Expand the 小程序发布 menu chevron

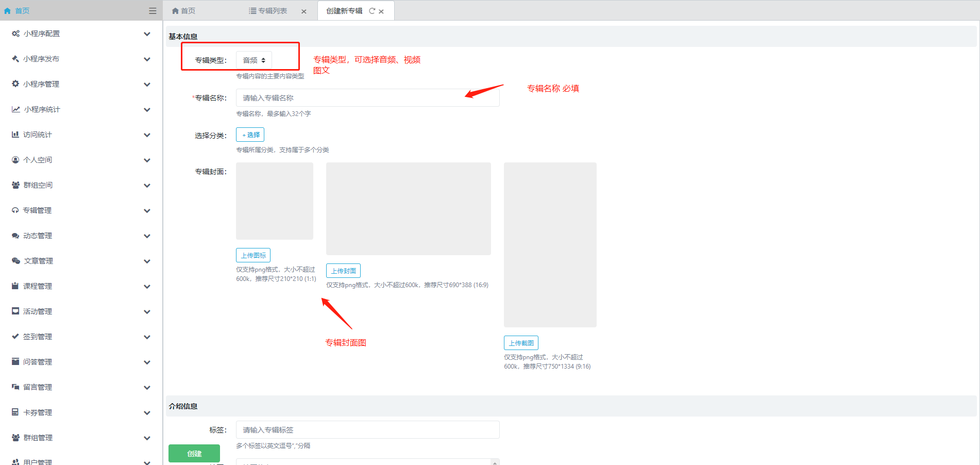[147, 59]
